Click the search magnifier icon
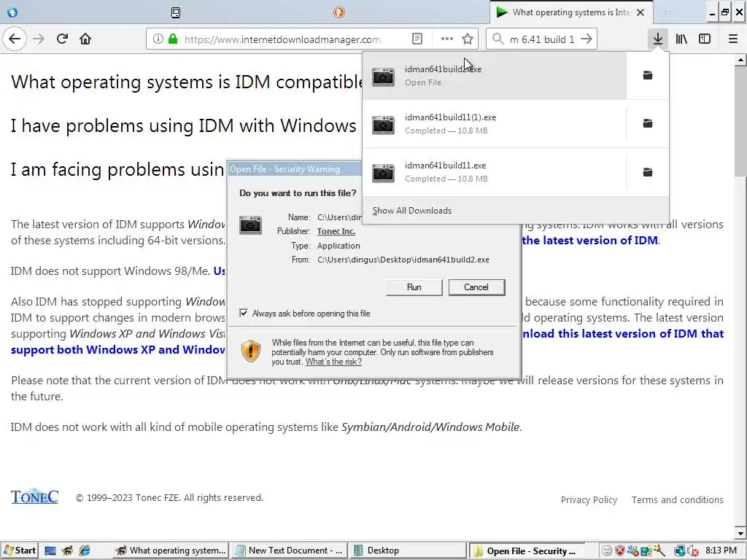Viewport: 747px width, 560px height. pos(498,39)
